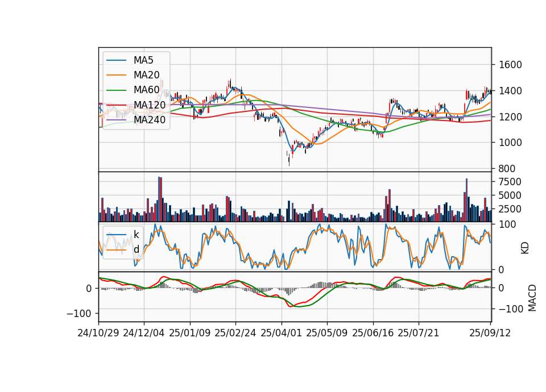546x392 pixels.
Task: Click the MA60 legend label
Action: pos(146,90)
